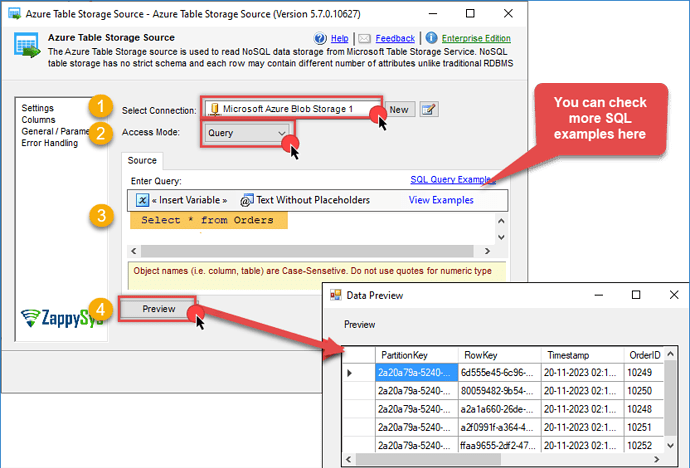Screen dimensions: 690x468
Task: Click View Examples link
Action: coord(441,200)
